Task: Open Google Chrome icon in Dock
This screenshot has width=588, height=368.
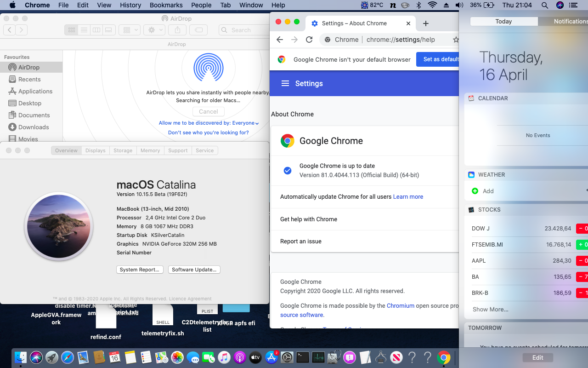Action: (444, 357)
